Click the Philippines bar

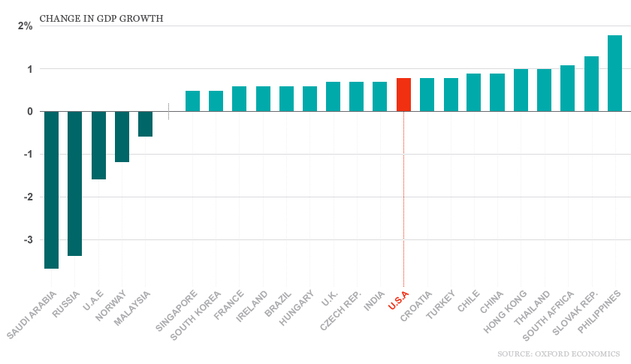click(x=614, y=73)
